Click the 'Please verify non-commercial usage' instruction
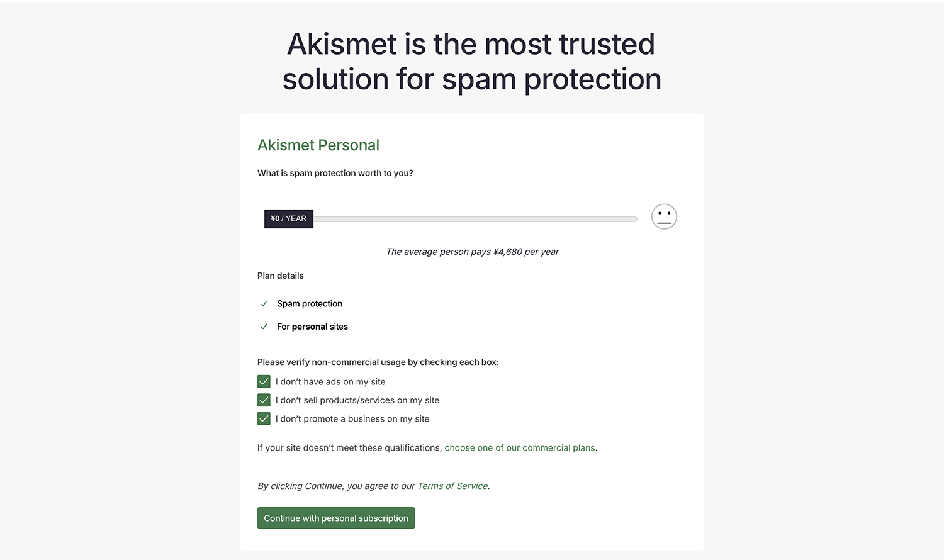The height and width of the screenshot is (560, 944). (x=378, y=362)
